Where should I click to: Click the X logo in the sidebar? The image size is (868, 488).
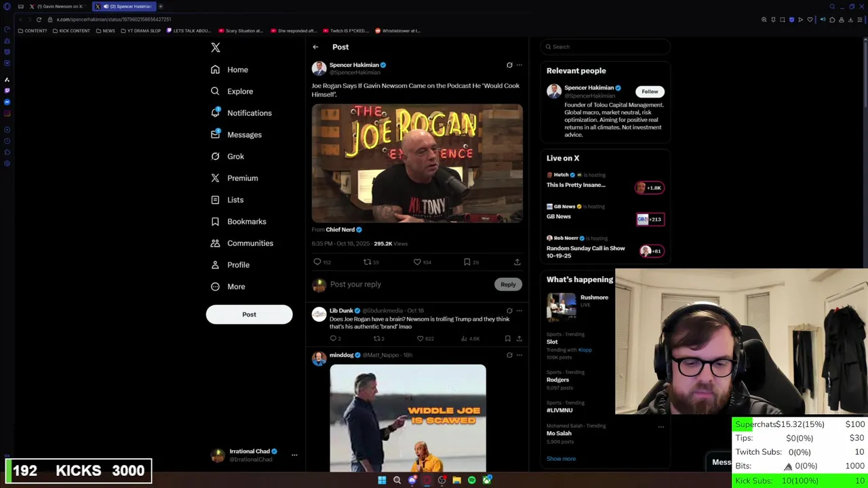pyautogui.click(x=216, y=47)
